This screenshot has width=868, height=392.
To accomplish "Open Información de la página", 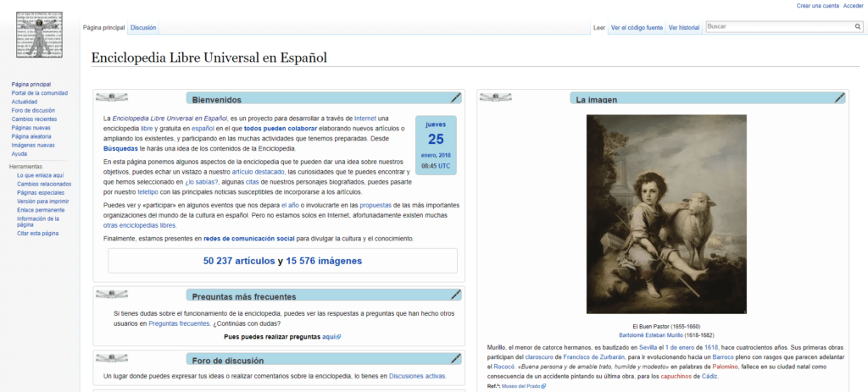I will point(38,222).
